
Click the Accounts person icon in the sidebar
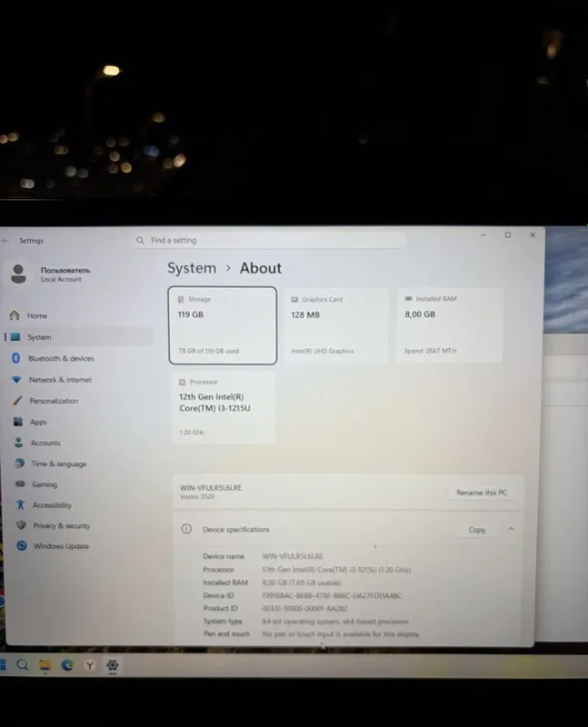18,443
